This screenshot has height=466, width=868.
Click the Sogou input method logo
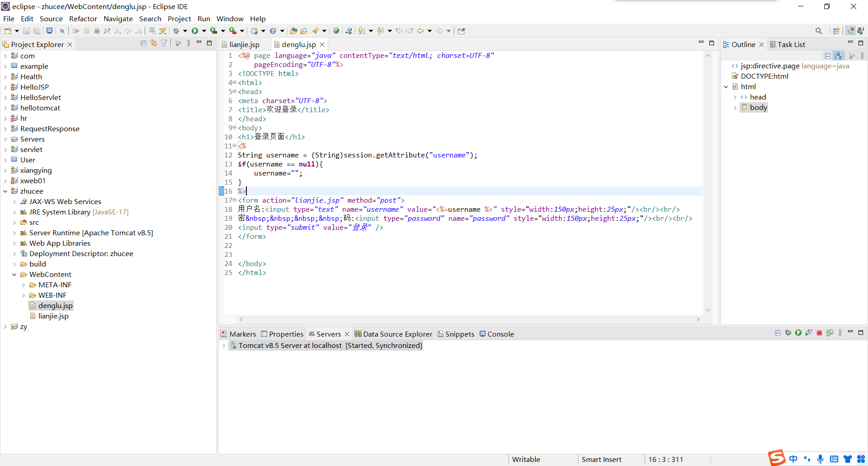coord(777,458)
